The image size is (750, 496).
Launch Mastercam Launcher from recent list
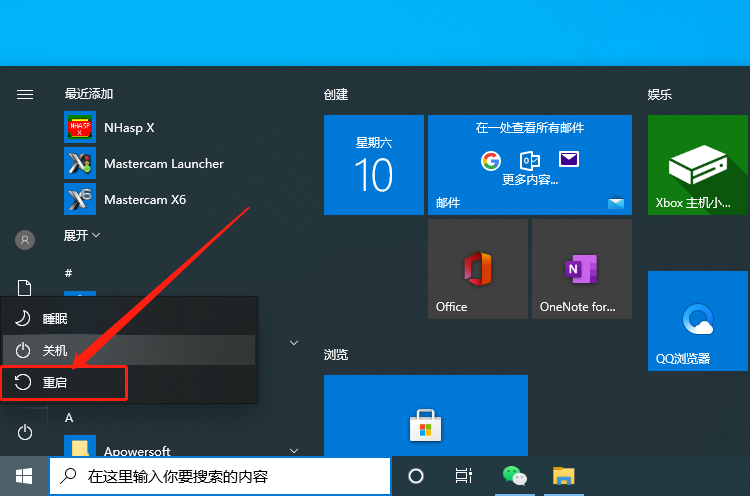[x=143, y=163]
